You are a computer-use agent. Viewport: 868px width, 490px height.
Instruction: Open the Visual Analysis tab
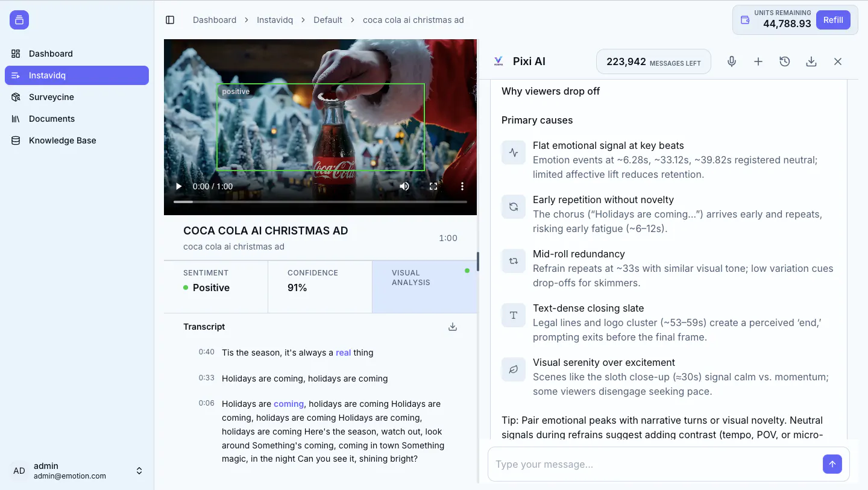pyautogui.click(x=424, y=286)
